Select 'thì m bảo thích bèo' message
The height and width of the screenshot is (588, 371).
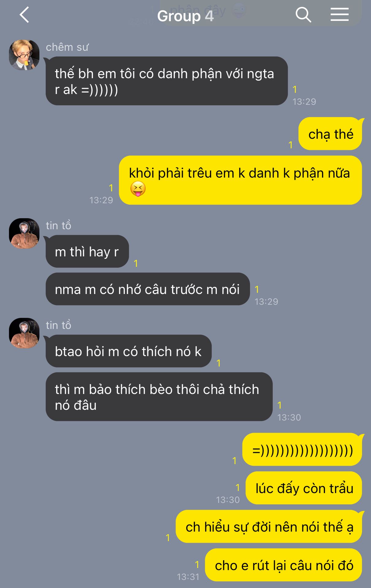[x=159, y=397]
